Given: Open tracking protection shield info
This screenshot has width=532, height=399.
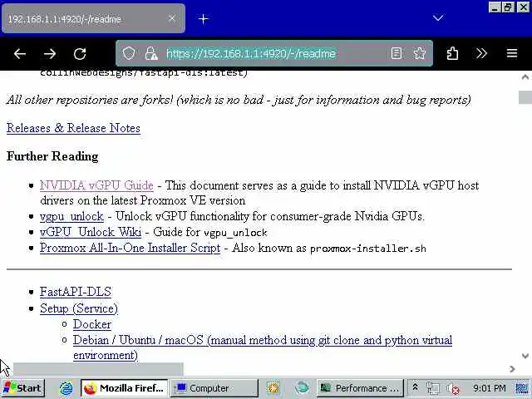Looking at the screenshot, I should 129,53.
